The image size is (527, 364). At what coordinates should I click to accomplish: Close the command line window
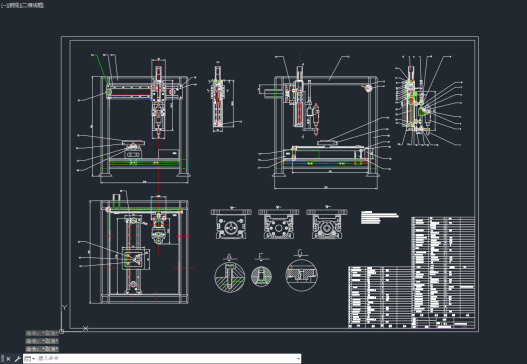tap(8, 359)
